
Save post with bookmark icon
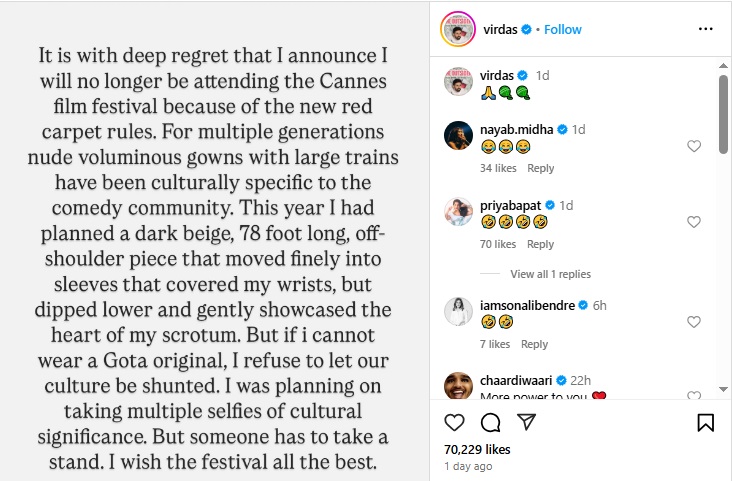(705, 423)
